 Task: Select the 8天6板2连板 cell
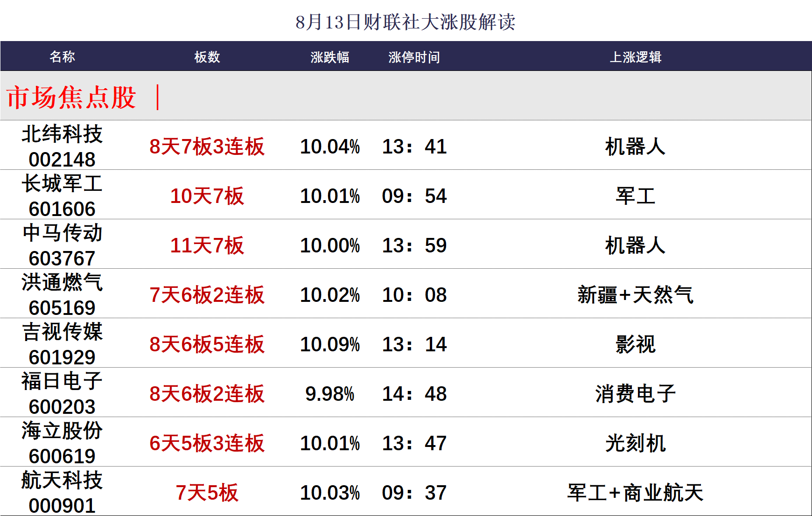coord(207,394)
